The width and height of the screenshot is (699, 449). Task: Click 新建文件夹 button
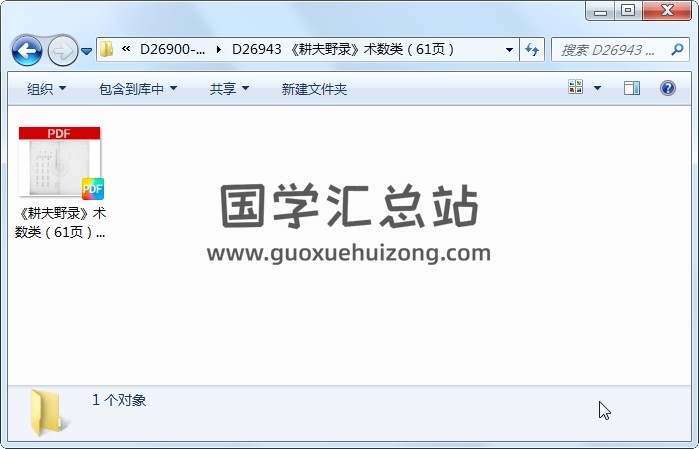coord(314,89)
